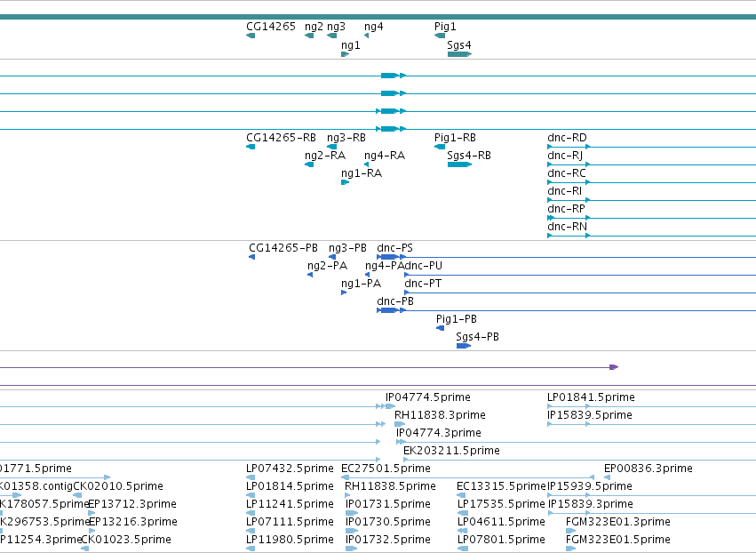Screen dimensions: 756x553
Task: Select the CG14265-PB protein label
Action: [283, 248]
